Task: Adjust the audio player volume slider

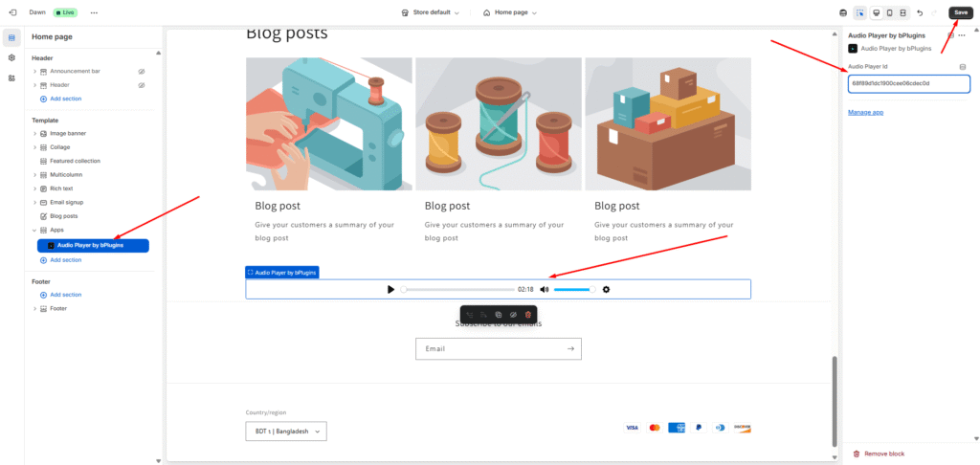Action: [574, 289]
